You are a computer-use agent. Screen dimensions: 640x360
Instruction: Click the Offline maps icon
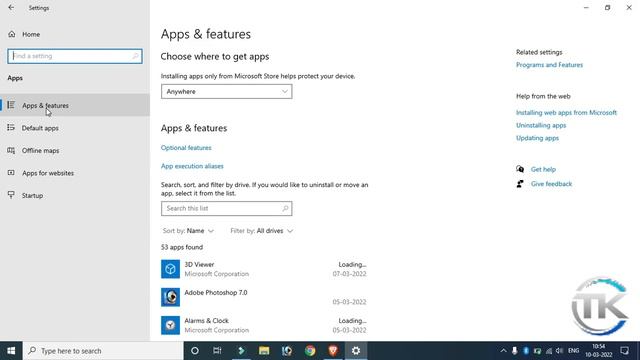pos(11,150)
